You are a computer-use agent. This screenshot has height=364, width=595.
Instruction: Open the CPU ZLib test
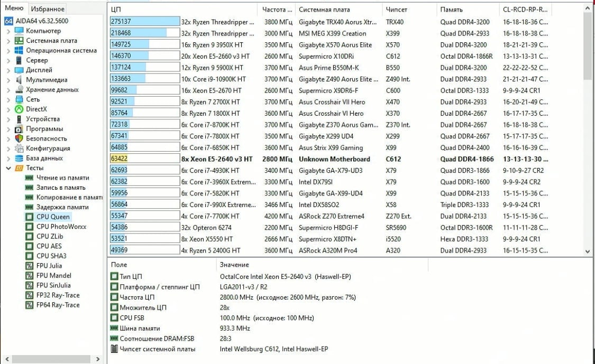50,237
